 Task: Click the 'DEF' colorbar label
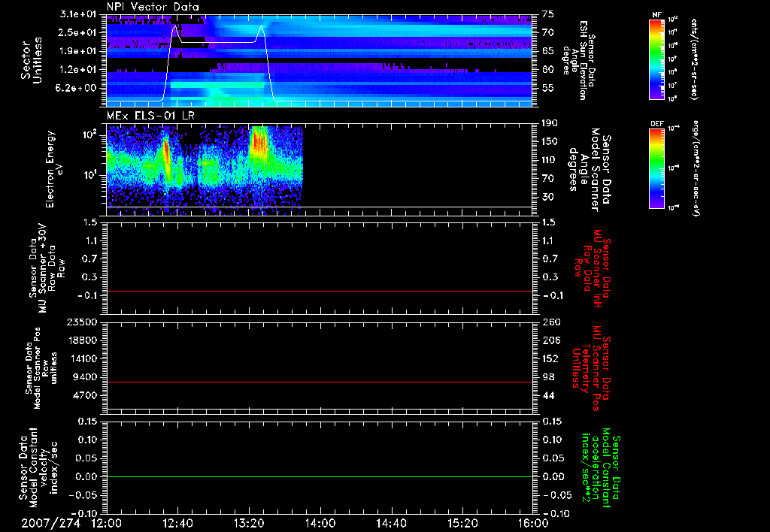point(657,124)
